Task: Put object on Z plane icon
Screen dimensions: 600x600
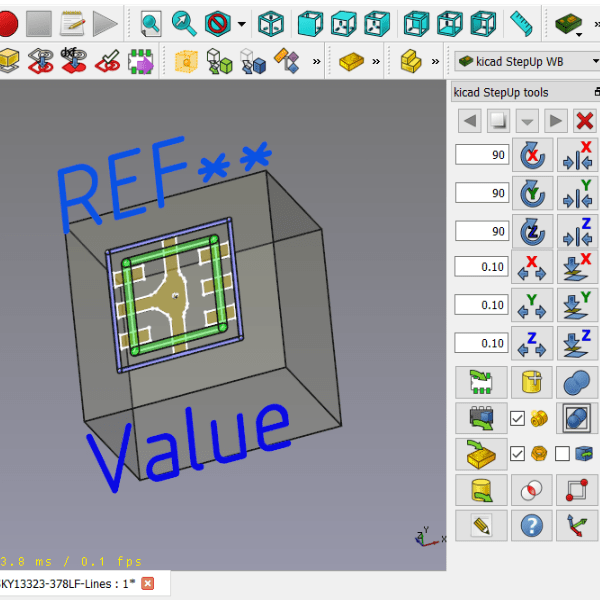Action: (x=576, y=342)
